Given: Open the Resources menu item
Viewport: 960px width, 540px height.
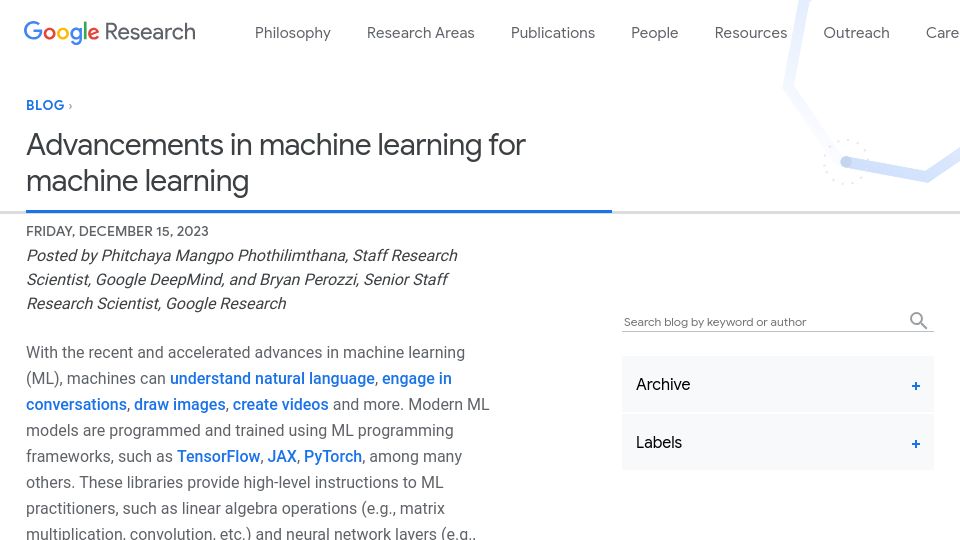Looking at the screenshot, I should click(751, 33).
